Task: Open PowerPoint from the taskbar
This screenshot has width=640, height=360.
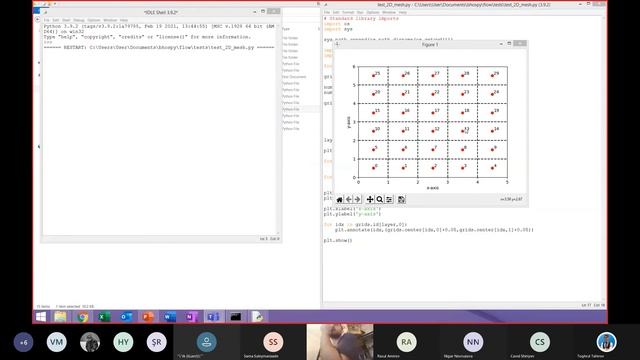Action: pyautogui.click(x=148, y=317)
